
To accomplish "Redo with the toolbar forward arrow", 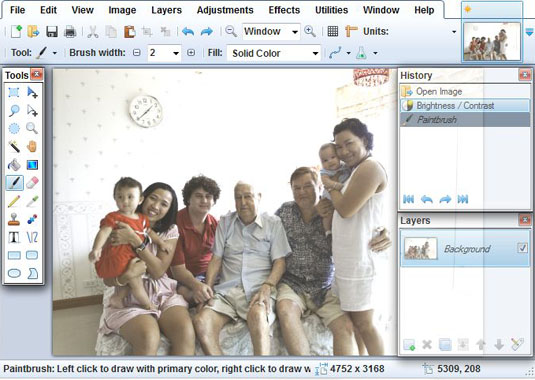I will click(206, 32).
